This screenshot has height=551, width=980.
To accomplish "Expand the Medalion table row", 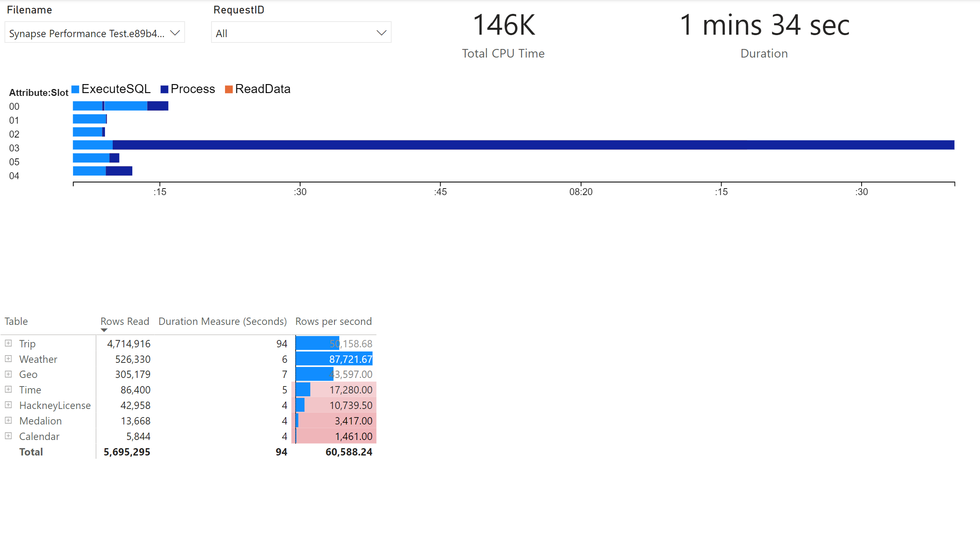I will (8, 420).
